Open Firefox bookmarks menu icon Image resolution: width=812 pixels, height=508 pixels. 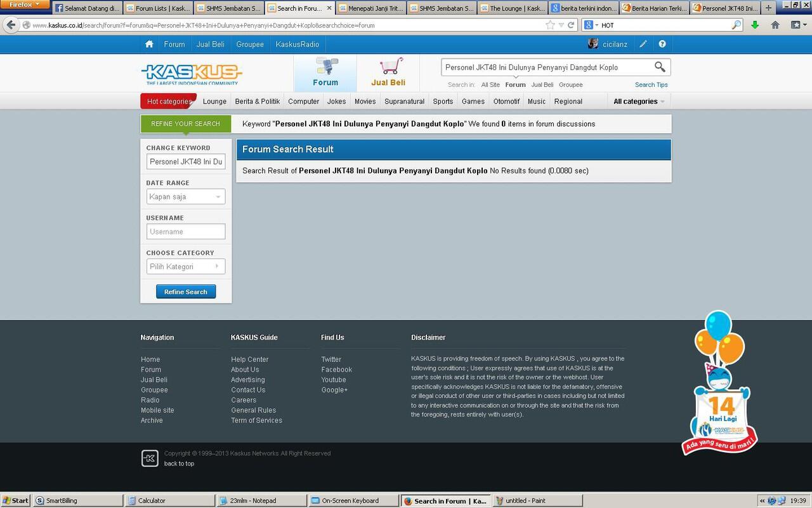[798, 25]
